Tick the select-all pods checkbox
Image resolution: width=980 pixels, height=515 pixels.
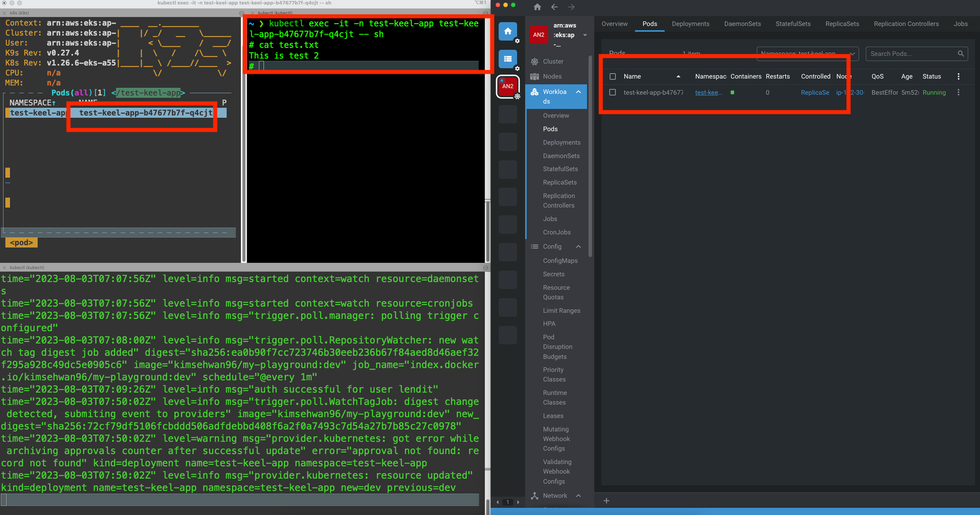coord(613,76)
